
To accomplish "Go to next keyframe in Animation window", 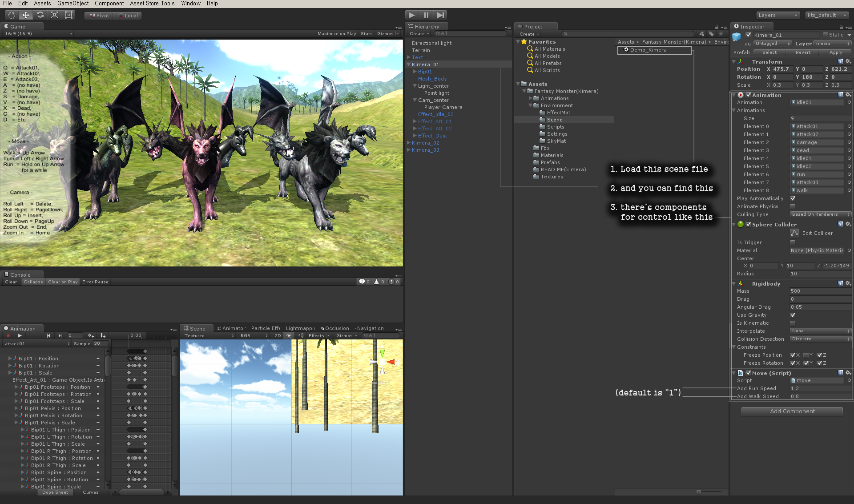I will [60, 336].
